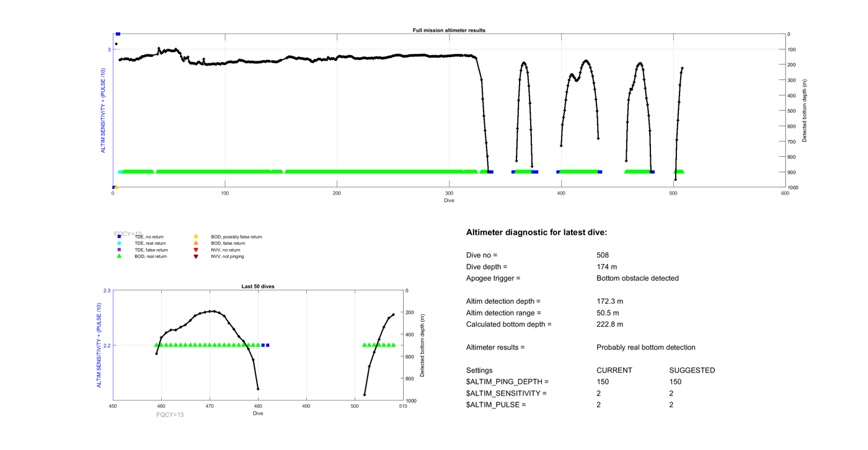Viewport: 868px width, 450px height.
Task: Click the 'Altimeter results =' label
Action: tap(495, 347)
